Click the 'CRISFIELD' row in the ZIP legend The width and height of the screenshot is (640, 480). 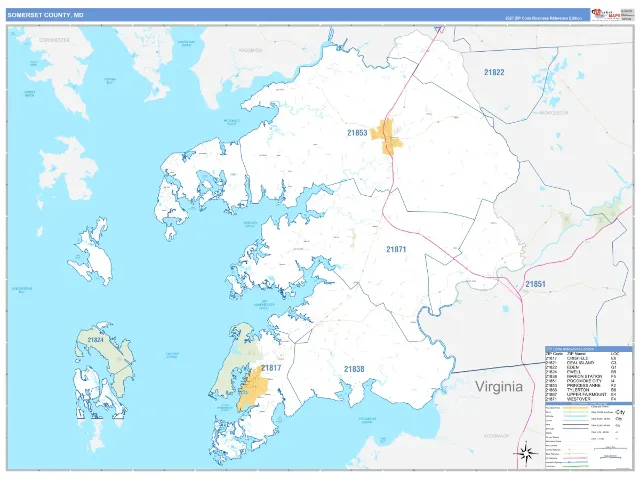click(582, 358)
